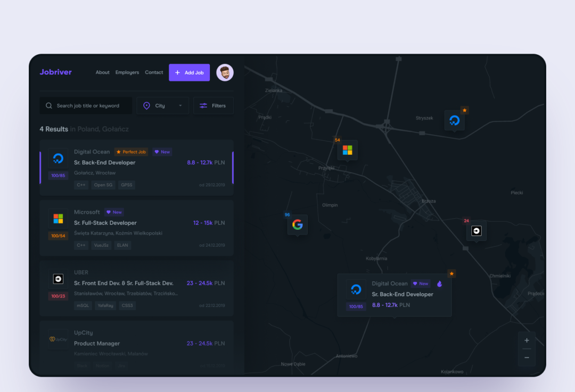Open the Sr. Back-End Developer listing title
This screenshot has height=392, width=575.
pyautogui.click(x=104, y=162)
